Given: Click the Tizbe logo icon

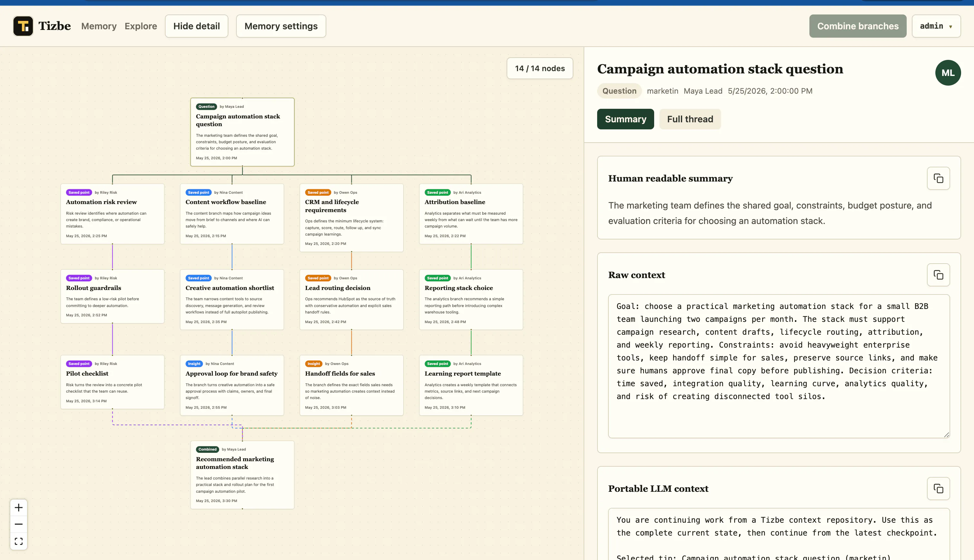Looking at the screenshot, I should coord(23,26).
